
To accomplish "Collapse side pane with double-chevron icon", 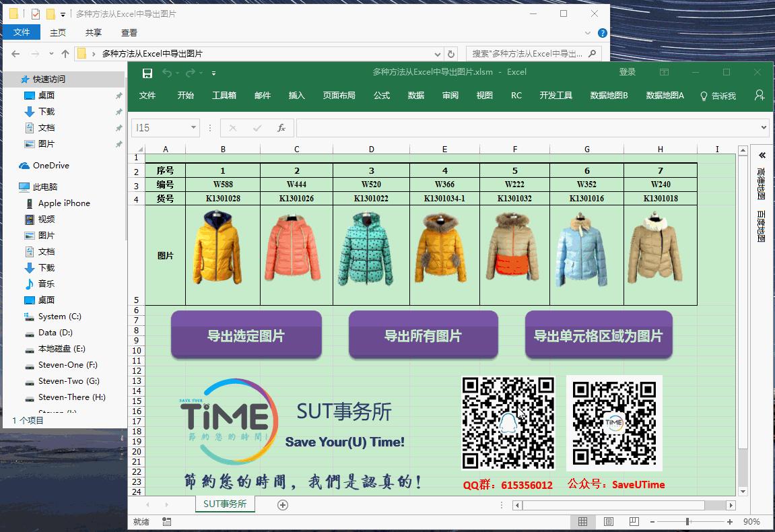I will click(762, 156).
